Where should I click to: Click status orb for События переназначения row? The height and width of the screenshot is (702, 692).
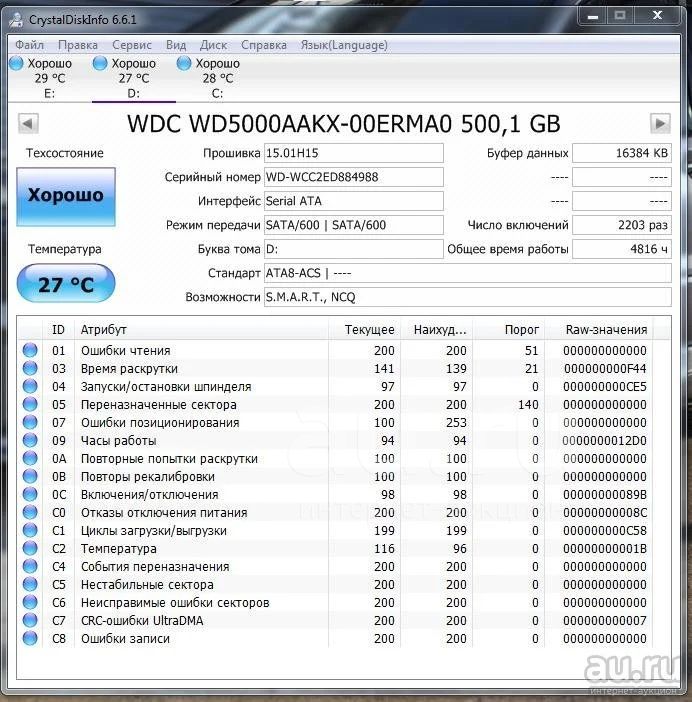coord(30,566)
